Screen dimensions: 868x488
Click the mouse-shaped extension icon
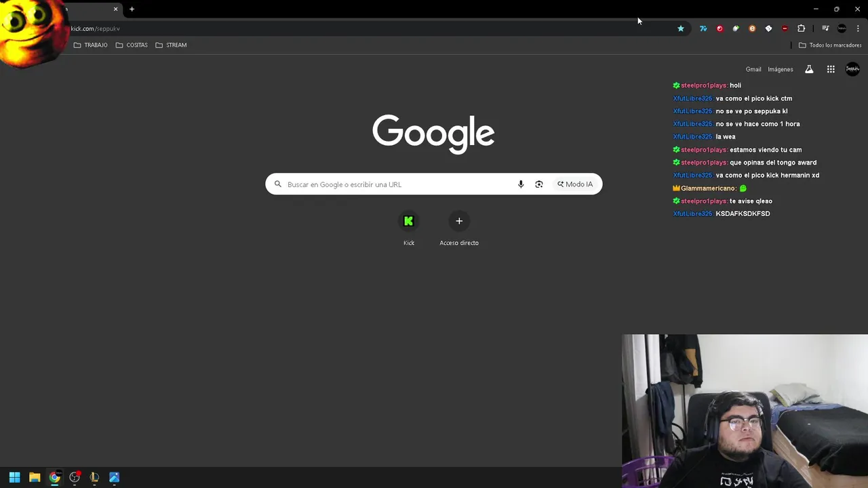pyautogui.click(x=736, y=28)
